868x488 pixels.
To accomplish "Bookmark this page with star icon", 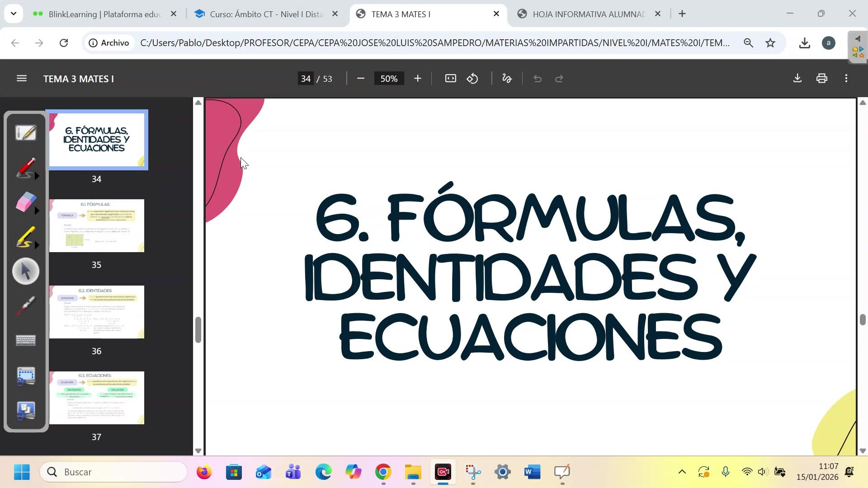I will click(x=770, y=43).
